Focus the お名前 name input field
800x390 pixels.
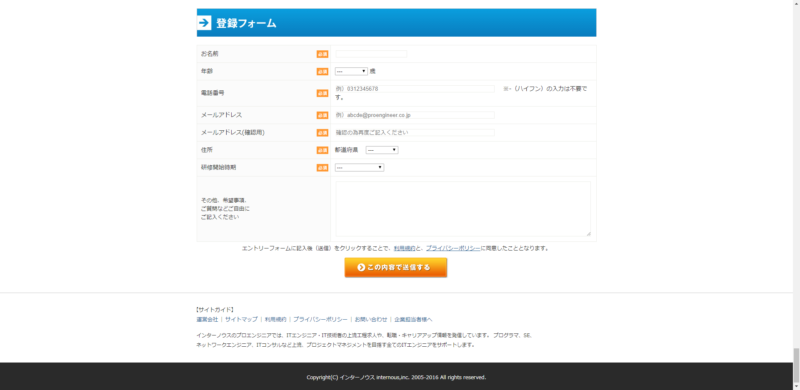[371, 54]
